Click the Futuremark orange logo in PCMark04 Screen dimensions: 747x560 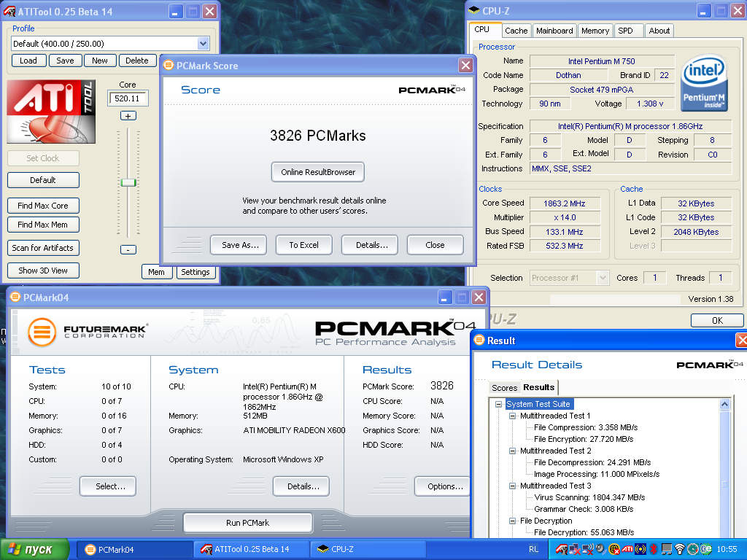pyautogui.click(x=42, y=332)
